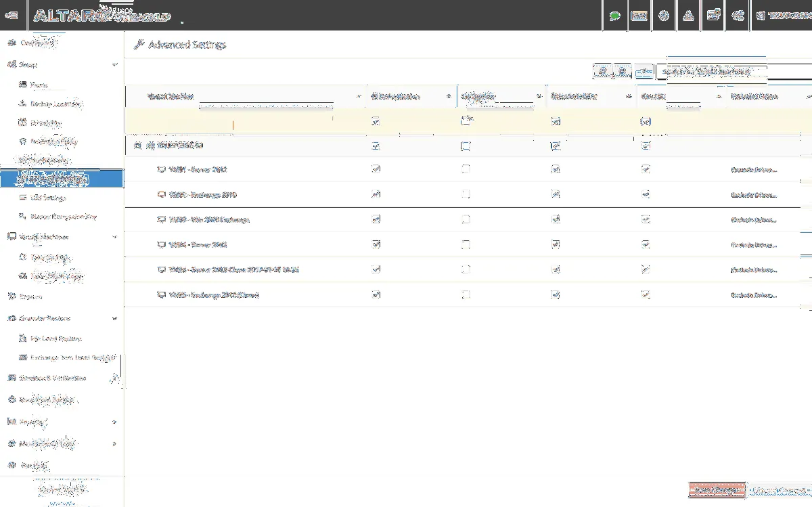Collapse the Setup section in sidebar
812x507 pixels.
114,65
